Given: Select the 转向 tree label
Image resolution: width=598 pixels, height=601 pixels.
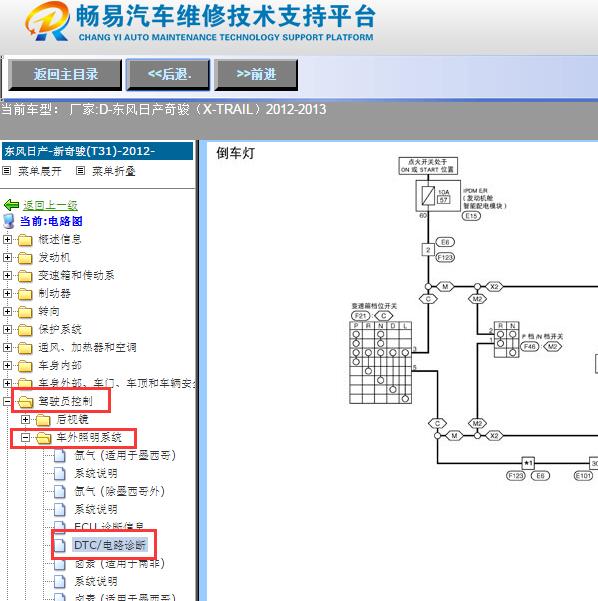Looking at the screenshot, I should (49, 312).
